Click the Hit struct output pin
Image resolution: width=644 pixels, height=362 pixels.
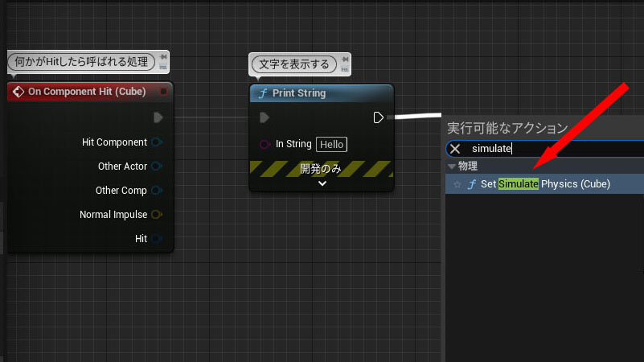point(157,239)
